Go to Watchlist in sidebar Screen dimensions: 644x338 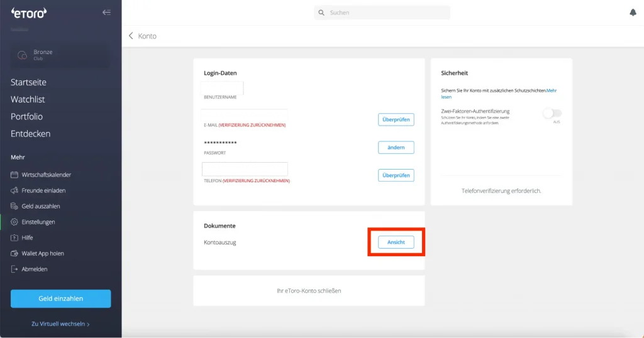coord(28,99)
